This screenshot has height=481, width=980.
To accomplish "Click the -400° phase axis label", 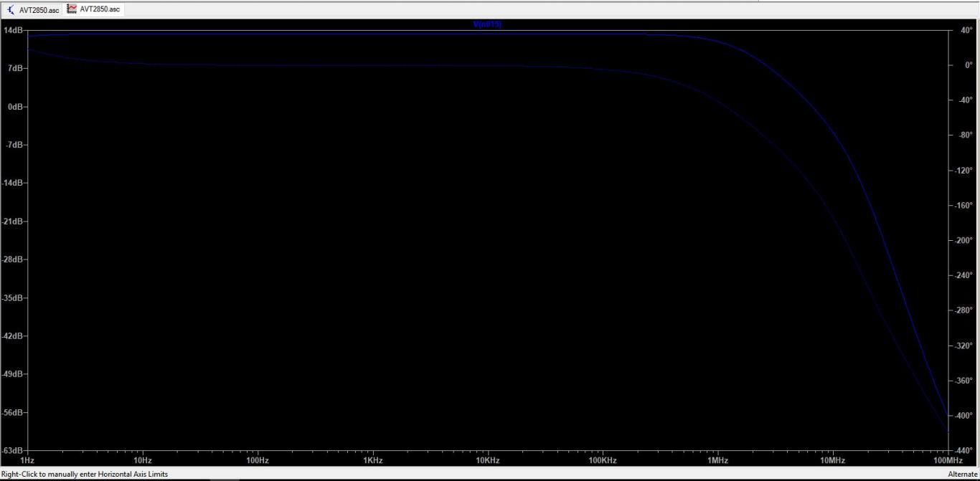I will 964,416.
